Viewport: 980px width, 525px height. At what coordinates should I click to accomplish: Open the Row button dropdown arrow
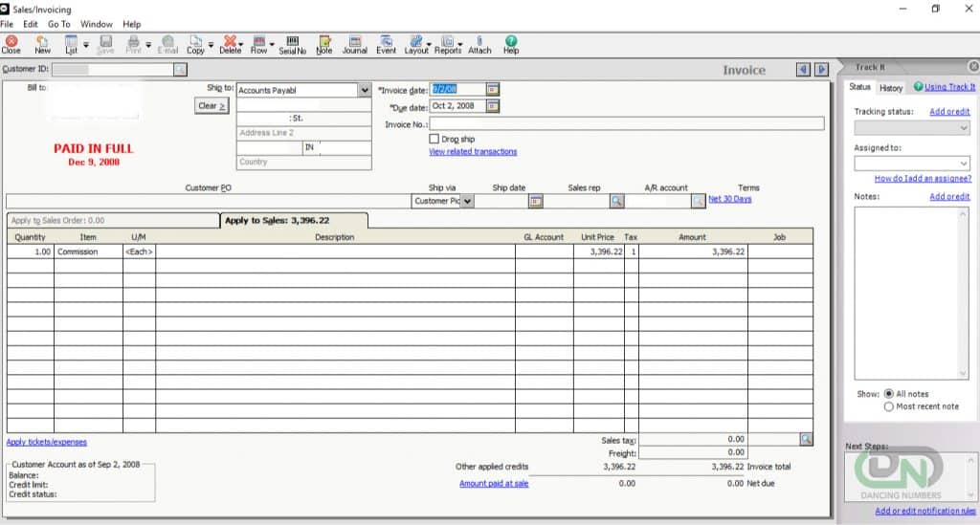pyautogui.click(x=272, y=44)
